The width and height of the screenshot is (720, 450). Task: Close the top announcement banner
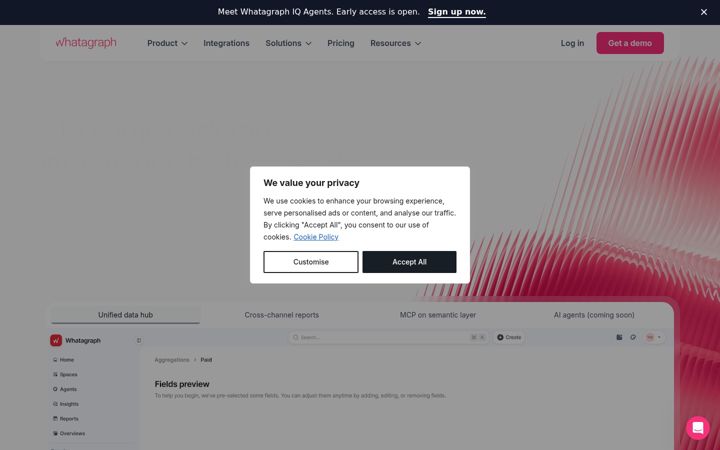(x=703, y=12)
